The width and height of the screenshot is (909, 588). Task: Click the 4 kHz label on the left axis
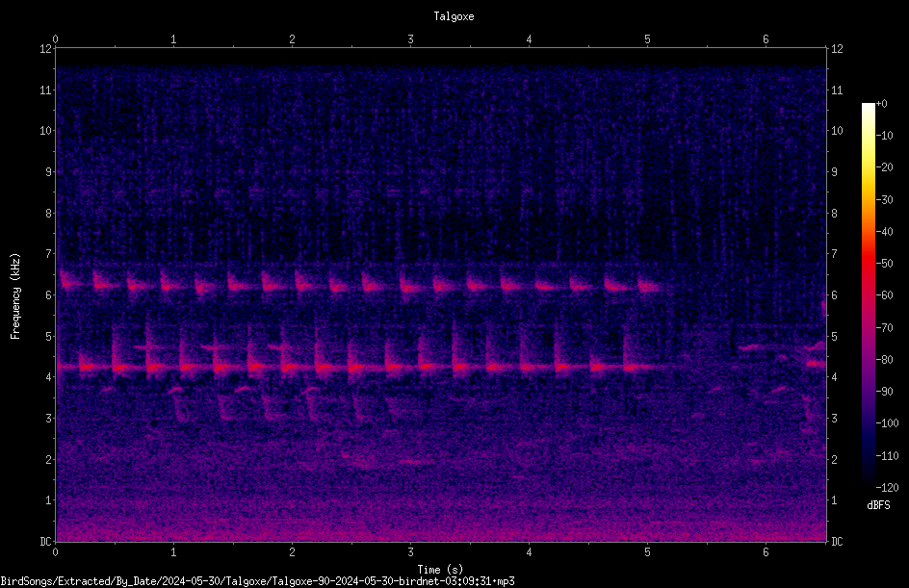pos(49,377)
